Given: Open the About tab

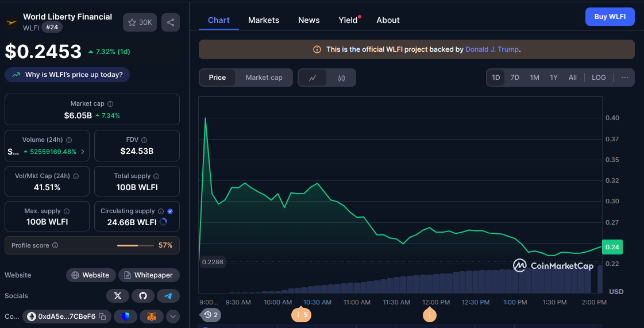Looking at the screenshot, I should 388,20.
